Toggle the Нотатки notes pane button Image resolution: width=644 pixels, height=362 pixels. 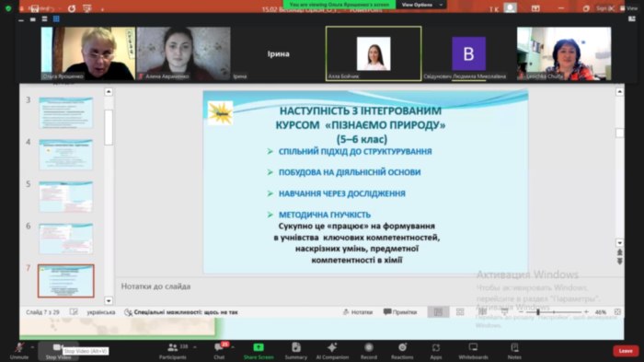click(358, 312)
